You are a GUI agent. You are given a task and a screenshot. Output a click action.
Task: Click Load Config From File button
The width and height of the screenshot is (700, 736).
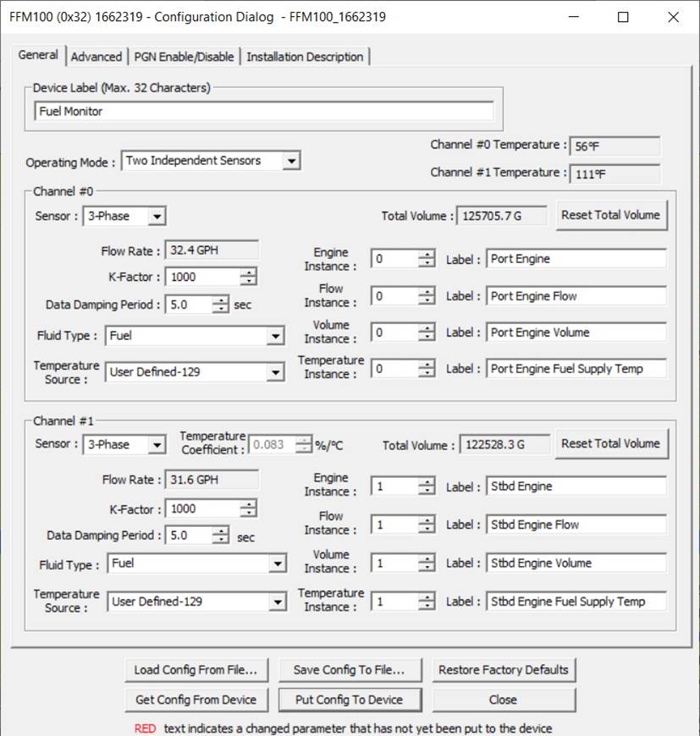(196, 670)
